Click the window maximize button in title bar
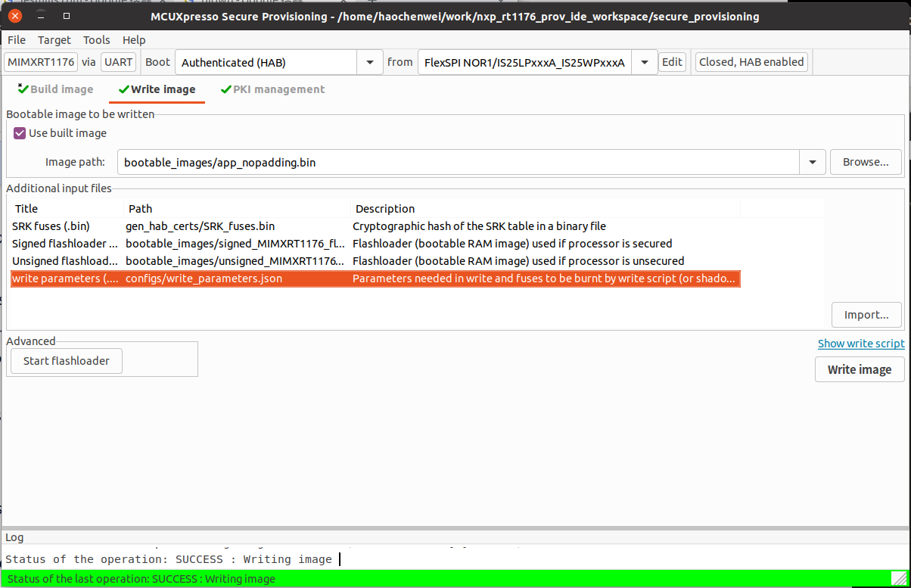 tap(67, 15)
